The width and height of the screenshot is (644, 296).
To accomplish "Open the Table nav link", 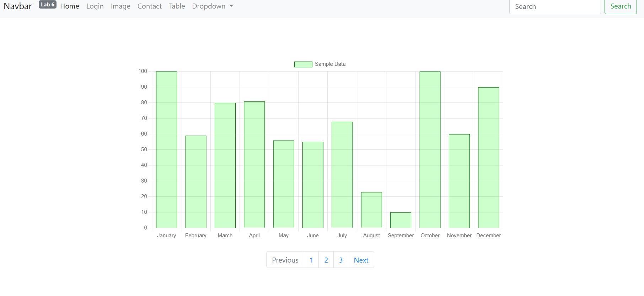I will (177, 6).
